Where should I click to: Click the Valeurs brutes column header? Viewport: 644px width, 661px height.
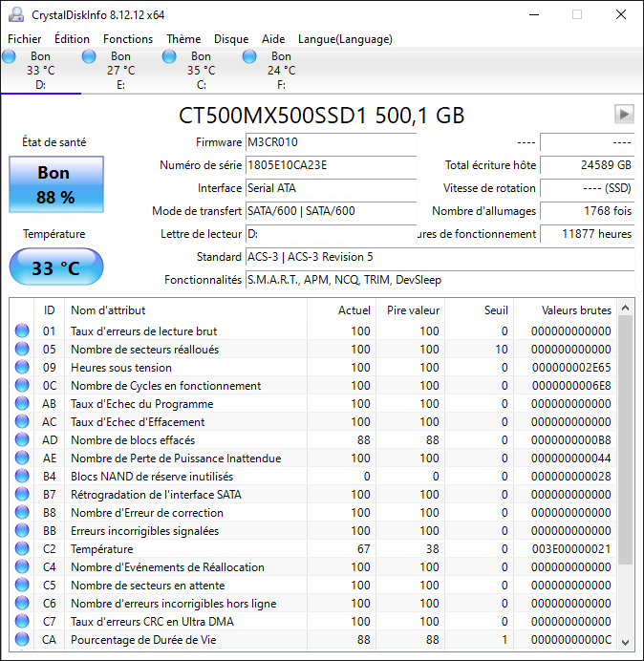point(576,310)
